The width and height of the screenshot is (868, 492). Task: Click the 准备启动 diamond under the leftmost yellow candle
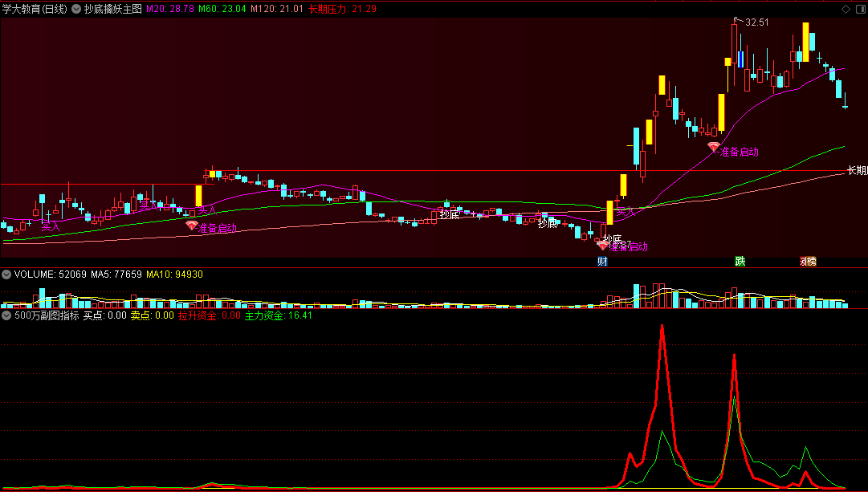(192, 226)
